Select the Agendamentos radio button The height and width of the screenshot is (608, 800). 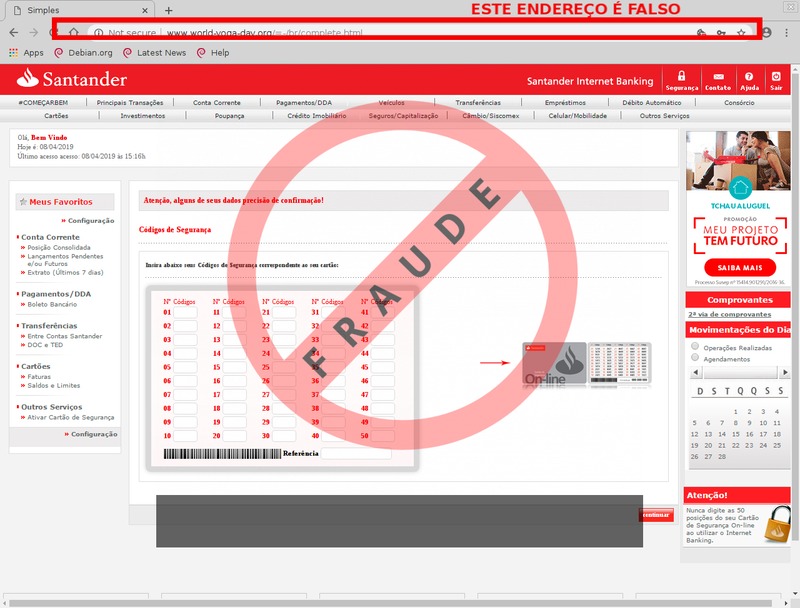click(695, 359)
